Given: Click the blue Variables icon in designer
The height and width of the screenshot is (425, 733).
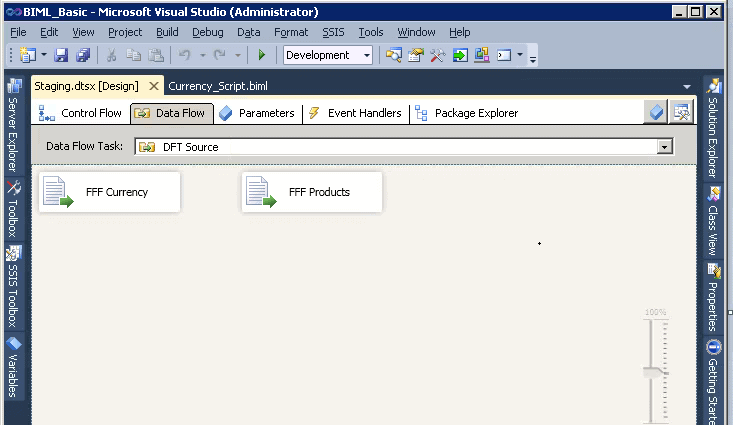Looking at the screenshot, I should pyautogui.click(x=656, y=112).
